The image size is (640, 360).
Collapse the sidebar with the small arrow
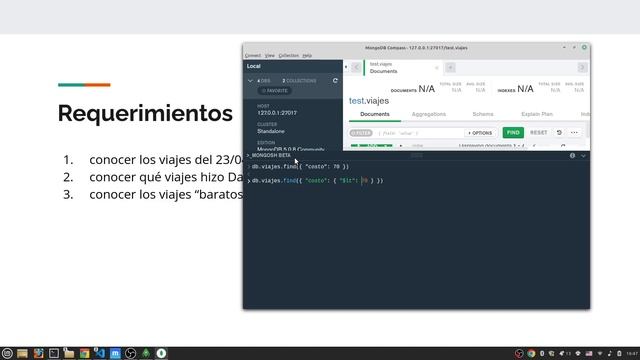[x=346, y=67]
